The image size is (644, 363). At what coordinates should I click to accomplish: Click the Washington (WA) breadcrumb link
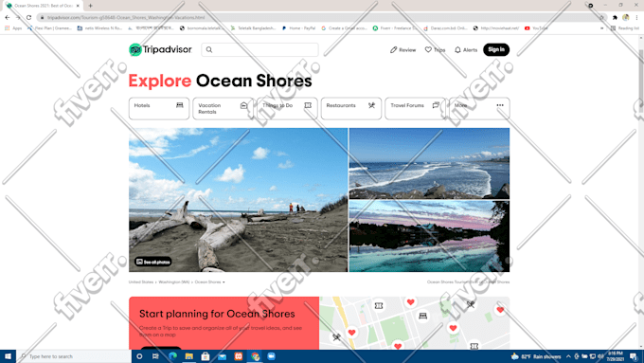[x=174, y=282]
